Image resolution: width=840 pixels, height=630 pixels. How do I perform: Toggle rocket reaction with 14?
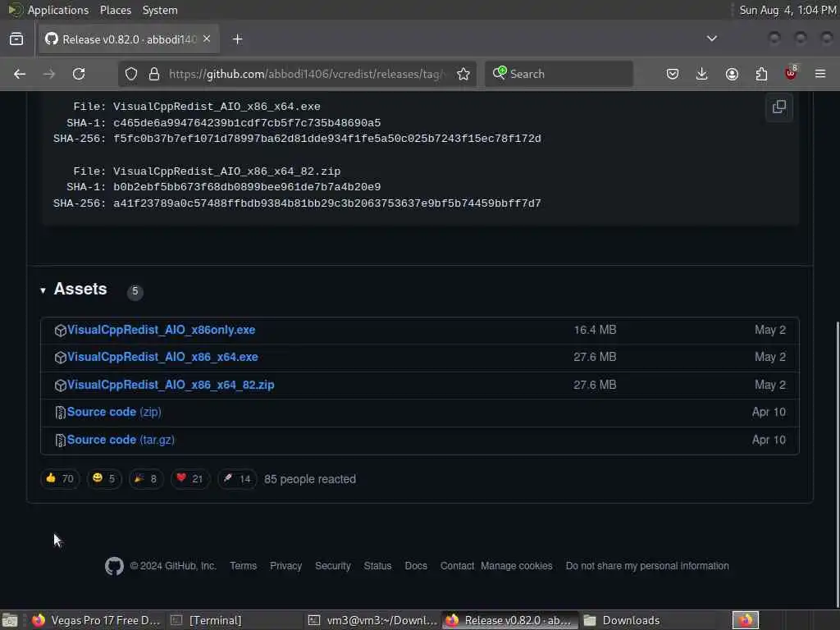coord(237,478)
